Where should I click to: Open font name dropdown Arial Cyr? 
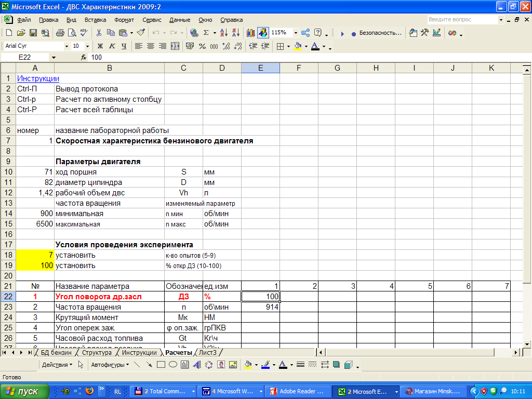point(66,46)
